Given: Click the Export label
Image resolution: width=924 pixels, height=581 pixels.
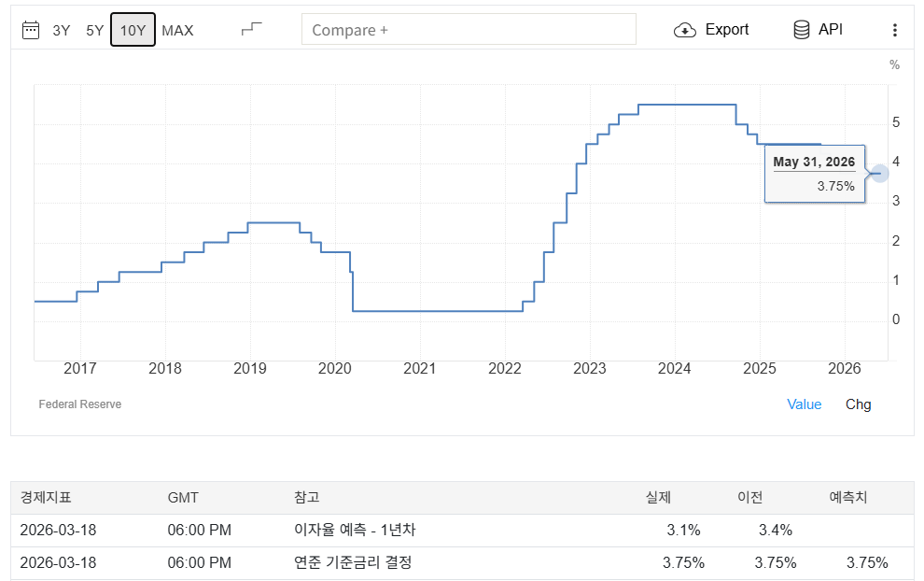Looking at the screenshot, I should (726, 30).
